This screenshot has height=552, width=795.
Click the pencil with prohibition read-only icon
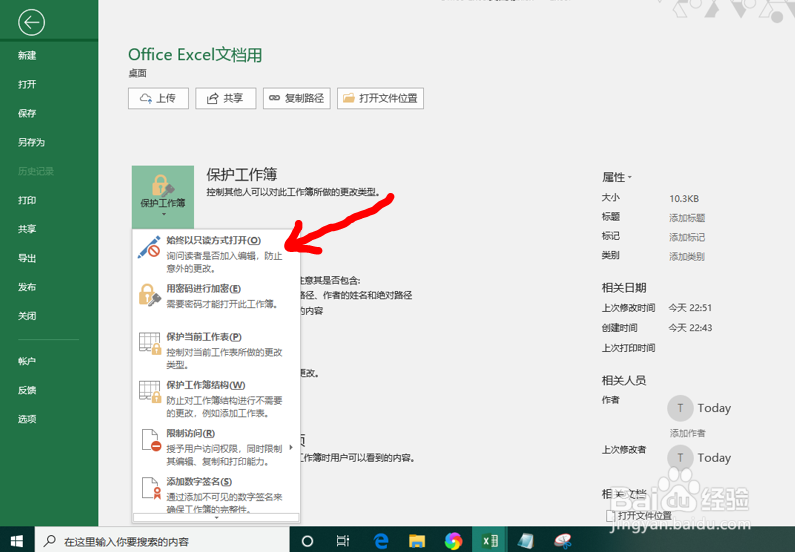[x=149, y=247]
